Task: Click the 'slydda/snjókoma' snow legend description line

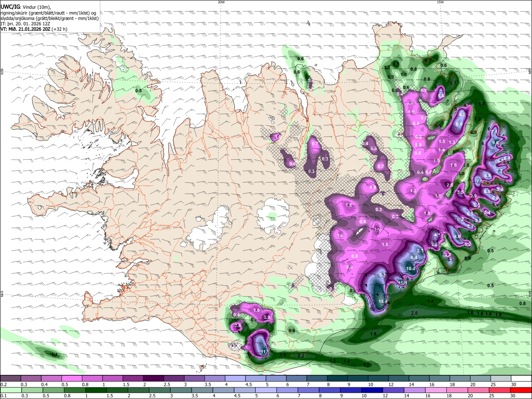Action: 49,18
